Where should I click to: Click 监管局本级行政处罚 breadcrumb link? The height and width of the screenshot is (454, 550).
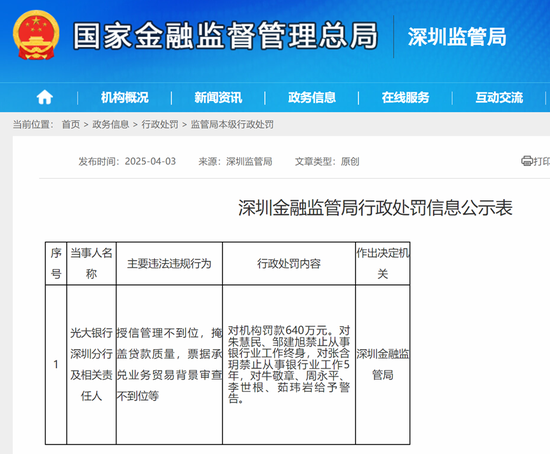pos(232,124)
